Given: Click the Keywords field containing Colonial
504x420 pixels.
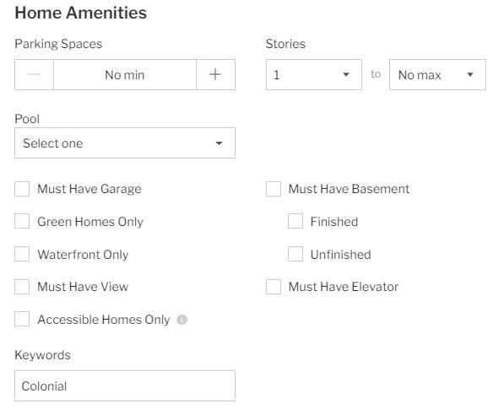Looking at the screenshot, I should (x=125, y=386).
